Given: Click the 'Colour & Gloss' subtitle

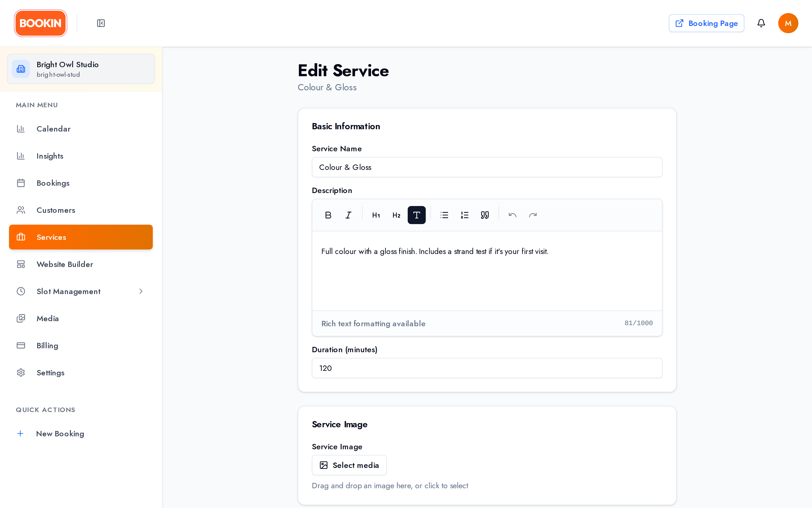Looking at the screenshot, I should 327,87.
